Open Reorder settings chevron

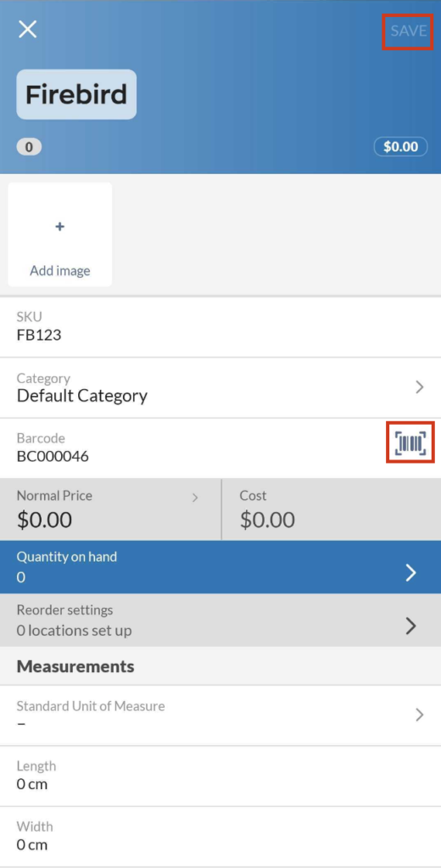410,626
